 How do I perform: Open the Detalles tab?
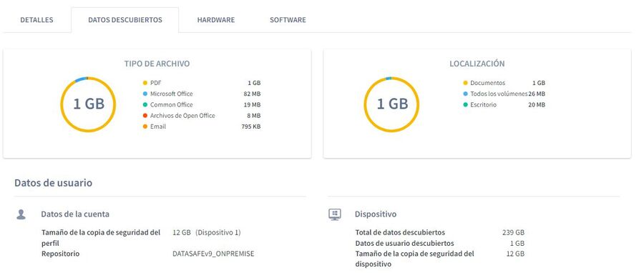coord(36,20)
